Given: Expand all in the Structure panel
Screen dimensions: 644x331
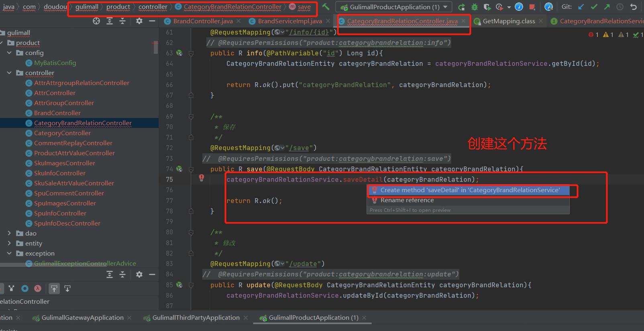Looking at the screenshot, I should 110,274.
